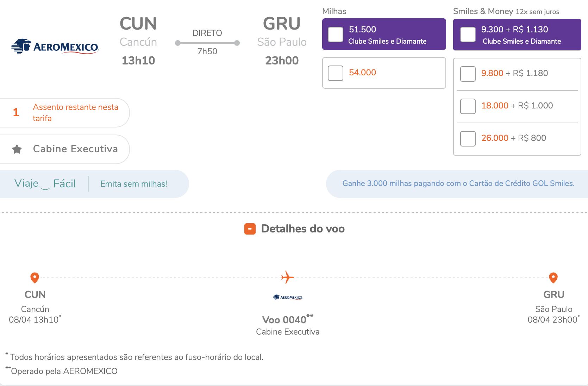Click the Cabine Executiva cabin badge
Screen dimensions: 588x386
[x=65, y=149]
